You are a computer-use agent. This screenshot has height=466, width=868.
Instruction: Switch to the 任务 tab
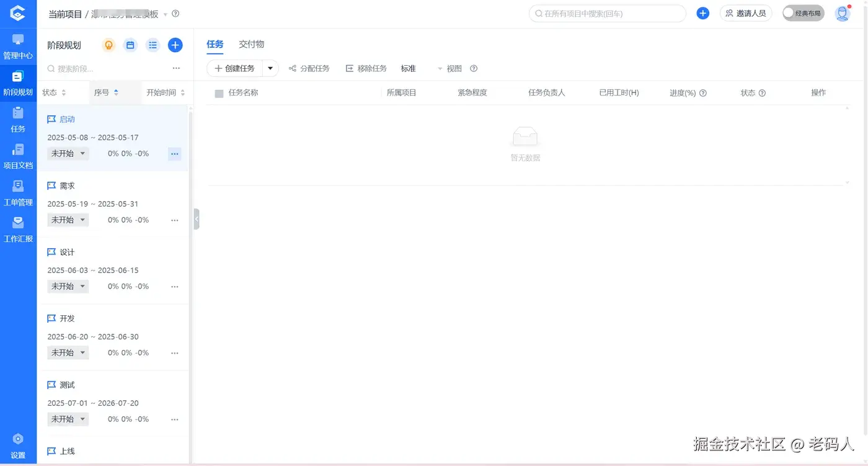[215, 45]
